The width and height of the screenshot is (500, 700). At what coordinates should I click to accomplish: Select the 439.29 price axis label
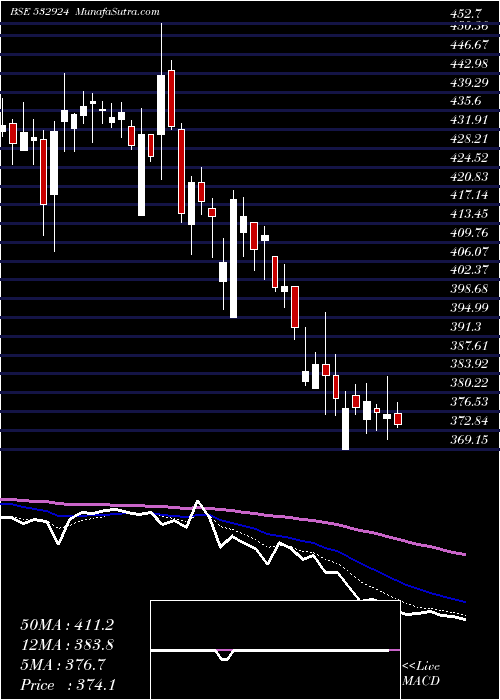[468, 83]
